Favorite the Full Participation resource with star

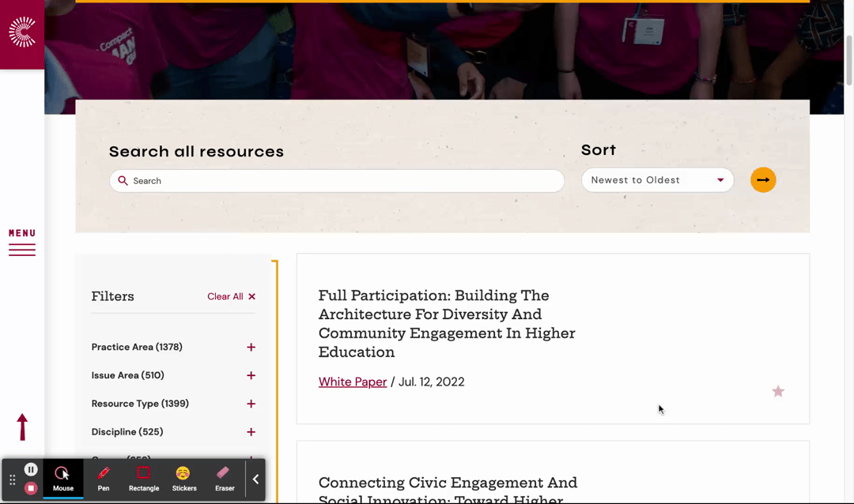pyautogui.click(x=778, y=391)
